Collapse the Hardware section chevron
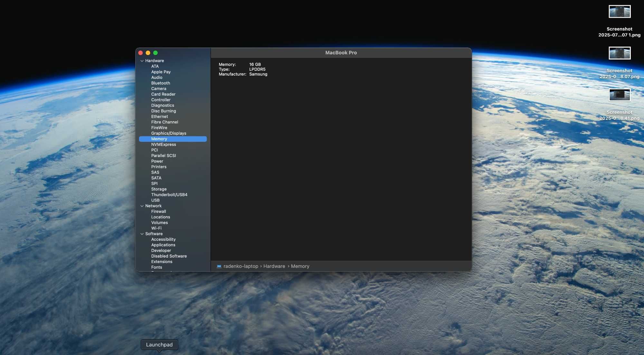This screenshot has height=355, width=644. [142, 61]
